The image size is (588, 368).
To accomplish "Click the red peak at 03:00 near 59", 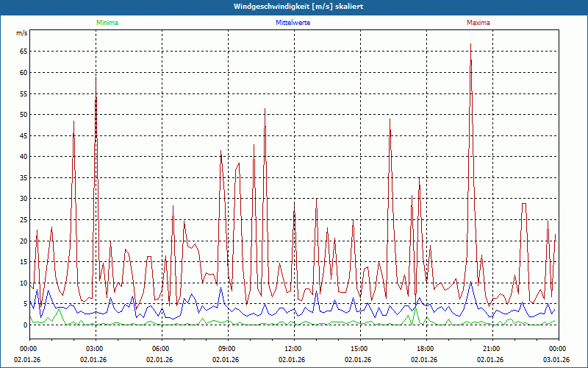I will coord(96,77).
